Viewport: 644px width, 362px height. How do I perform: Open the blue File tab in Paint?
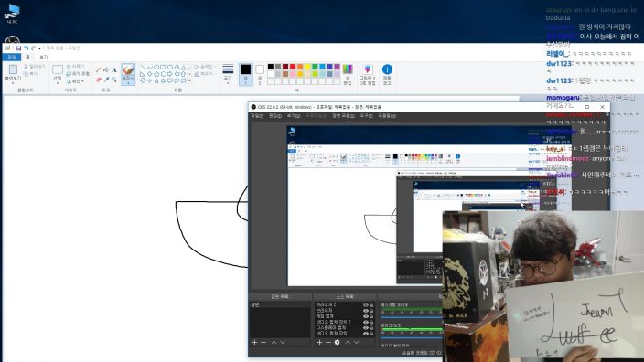click(12, 57)
